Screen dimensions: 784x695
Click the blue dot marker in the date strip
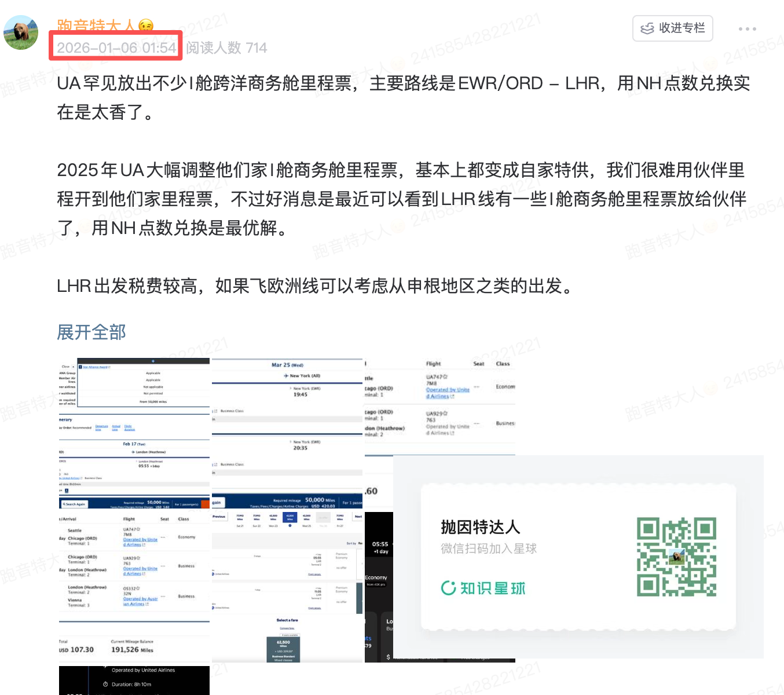[290, 526]
